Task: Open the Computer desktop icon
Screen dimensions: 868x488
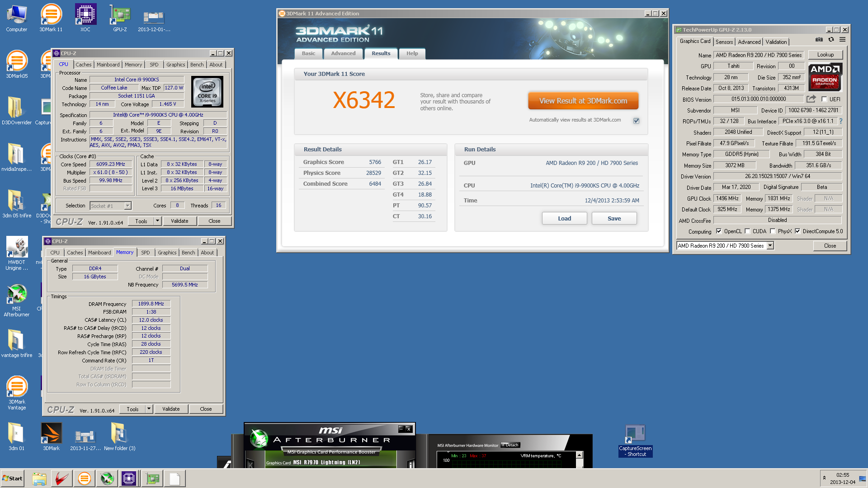Action: 17,18
